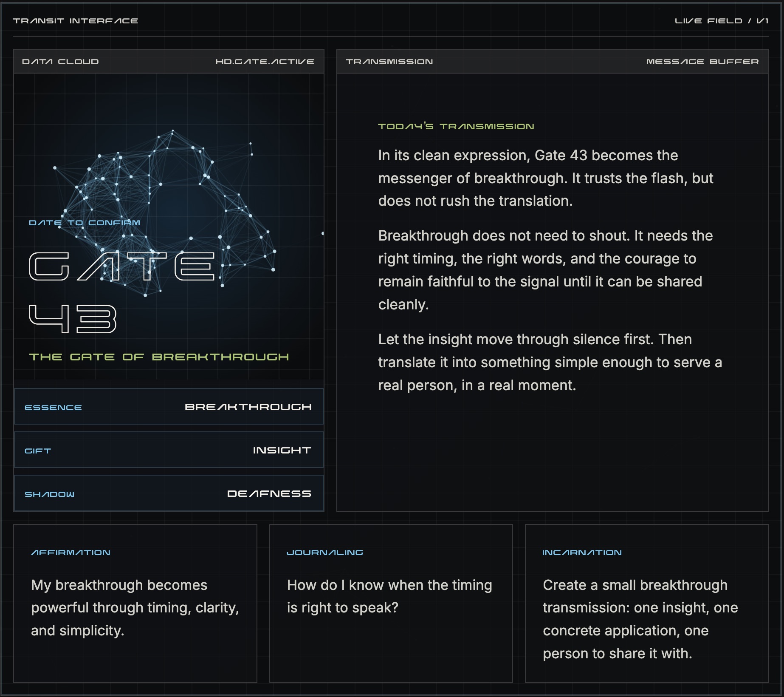The height and width of the screenshot is (697, 784).
Task: Click the HD.GATE.ACTIVE status label
Action: (265, 62)
